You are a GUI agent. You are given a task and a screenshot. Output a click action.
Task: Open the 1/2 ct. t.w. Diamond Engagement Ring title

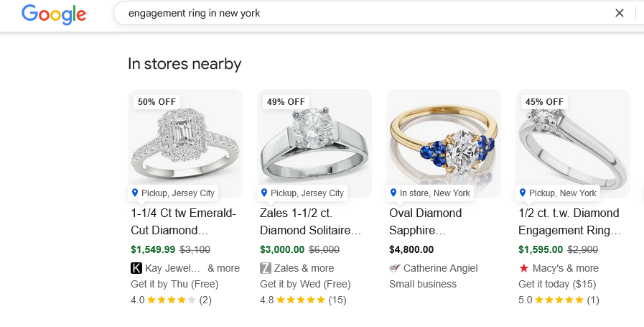(569, 221)
